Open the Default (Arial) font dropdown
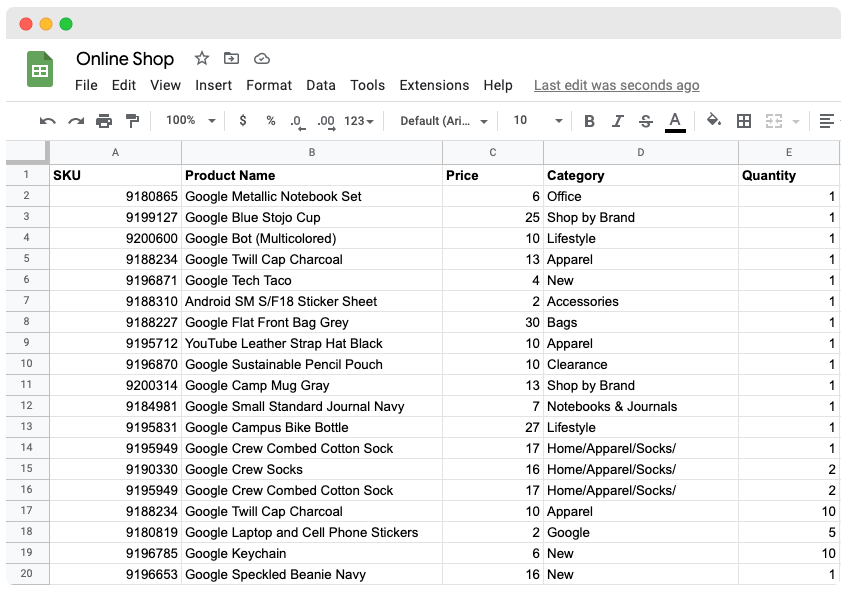The image size is (849, 590). 443,121
